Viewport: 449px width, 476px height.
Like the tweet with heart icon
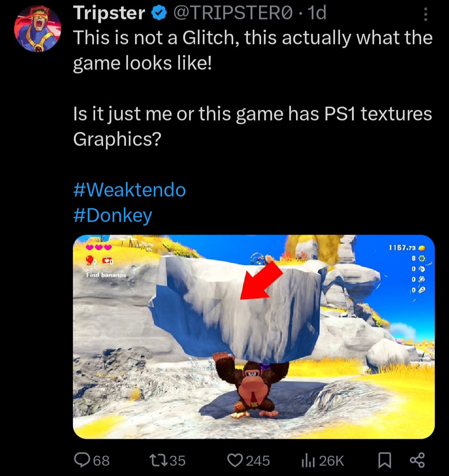pos(235,460)
